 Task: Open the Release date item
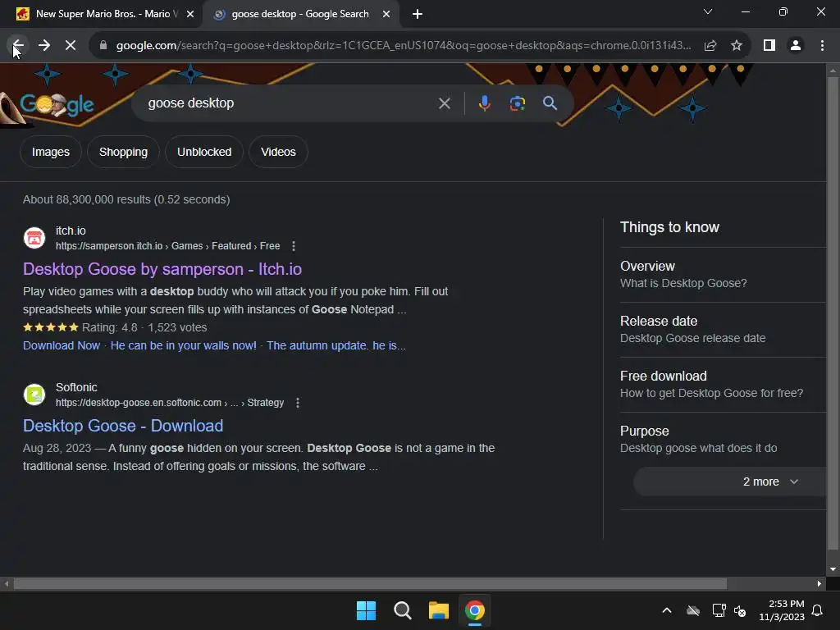723,330
